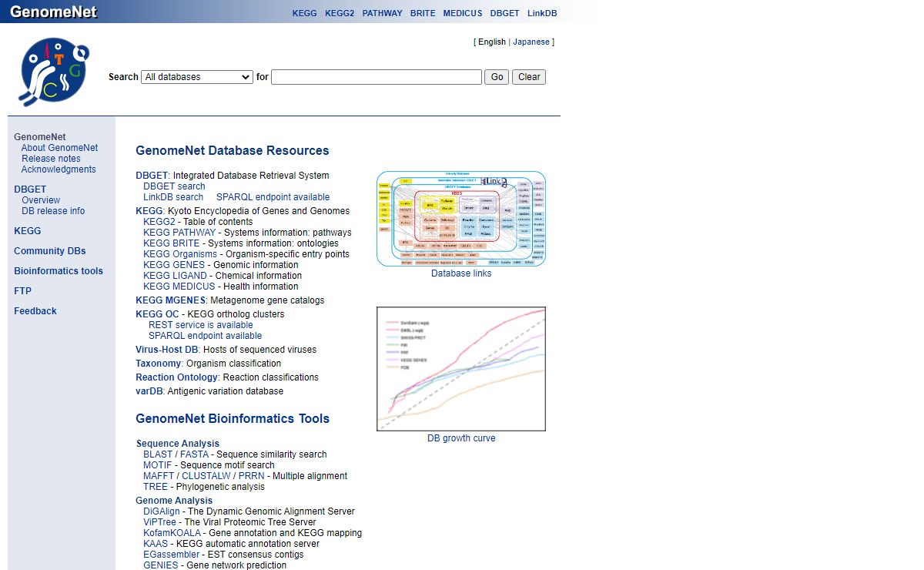The image size is (924, 570).
Task: Open KEGG2 Table of contents link
Action: pyautogui.click(x=159, y=222)
